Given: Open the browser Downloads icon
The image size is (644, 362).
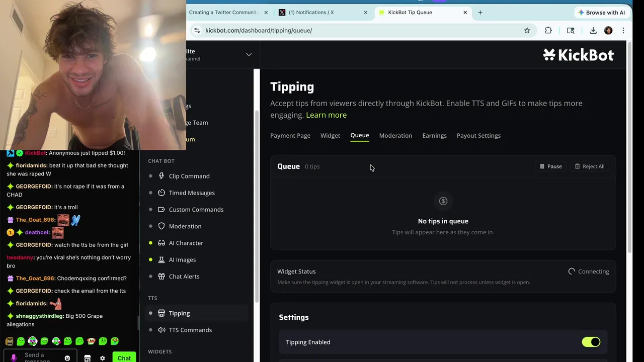Looking at the screenshot, I should (593, 31).
